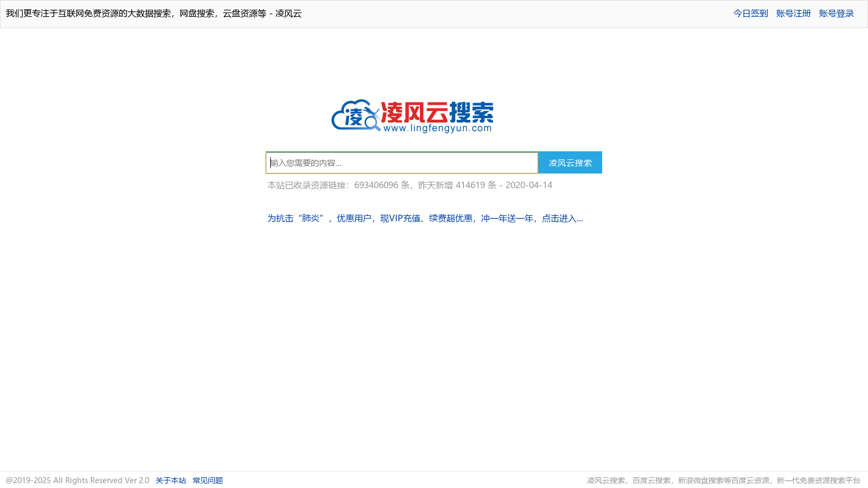Click the 今日签到 link
The height and width of the screenshot is (488, 868).
750,14
